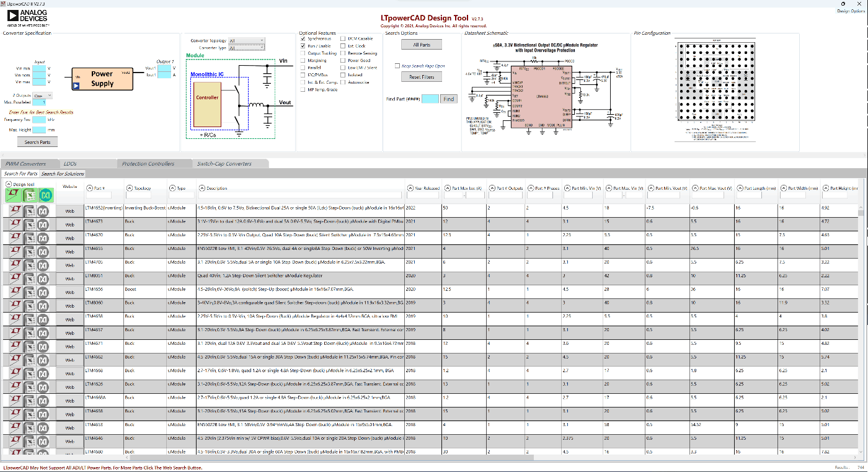Viewport: 868px width, 472px height.
Task: Click the Find button
Action: pyautogui.click(x=449, y=99)
